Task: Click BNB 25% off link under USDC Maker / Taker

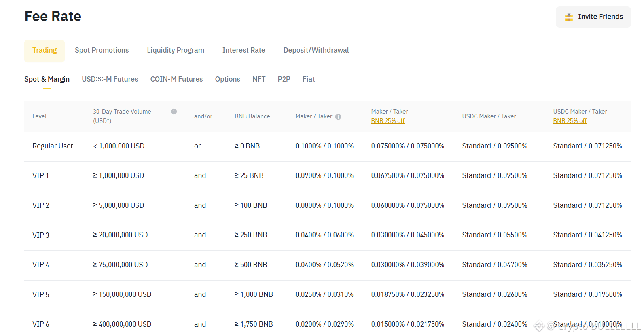Action: (x=570, y=121)
